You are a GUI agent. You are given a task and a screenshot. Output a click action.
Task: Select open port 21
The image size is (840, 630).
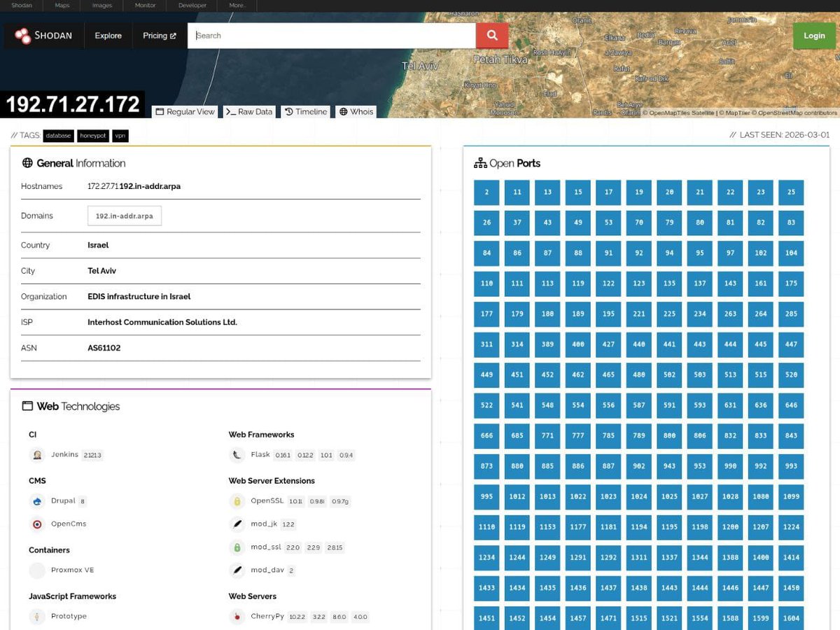tap(700, 192)
